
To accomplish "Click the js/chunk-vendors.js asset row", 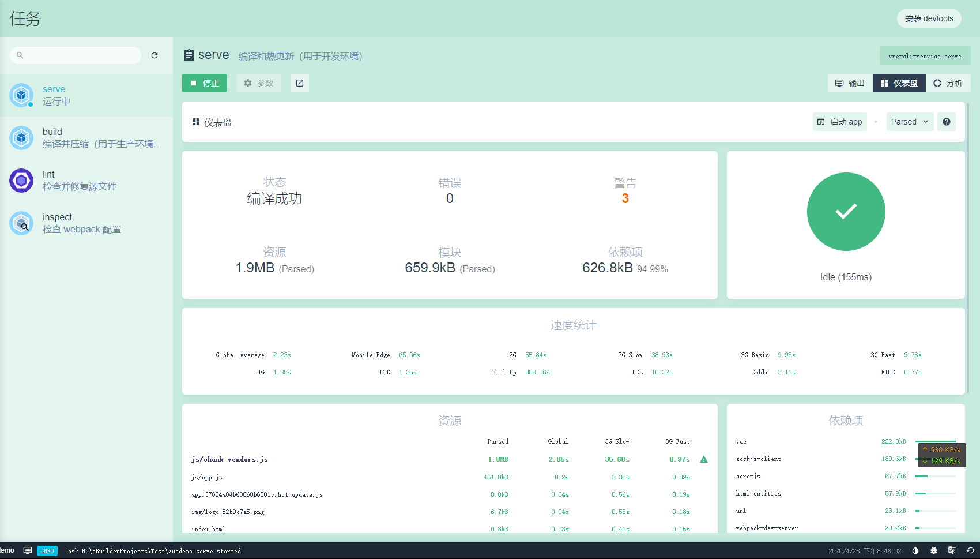I will tap(450, 459).
